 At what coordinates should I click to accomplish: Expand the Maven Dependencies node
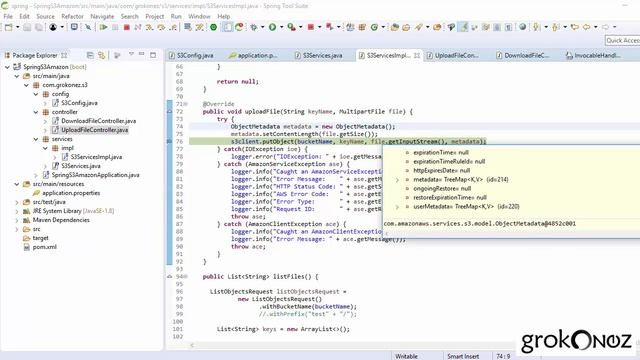tap(17, 220)
